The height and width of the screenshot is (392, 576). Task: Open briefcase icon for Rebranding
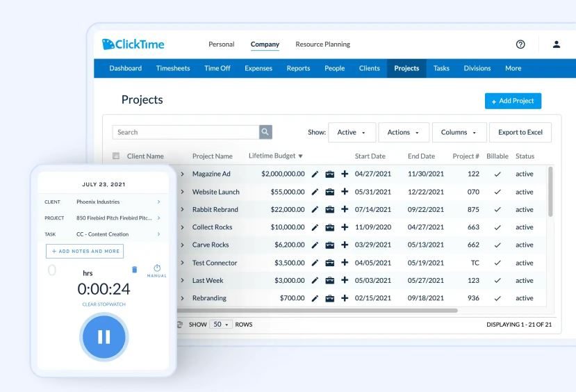click(x=330, y=298)
